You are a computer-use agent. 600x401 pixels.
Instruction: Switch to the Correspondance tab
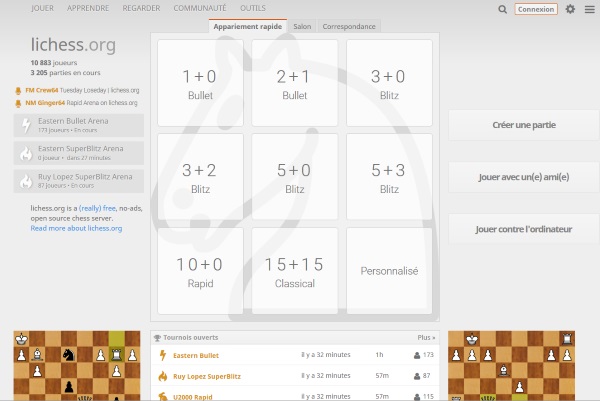click(349, 26)
